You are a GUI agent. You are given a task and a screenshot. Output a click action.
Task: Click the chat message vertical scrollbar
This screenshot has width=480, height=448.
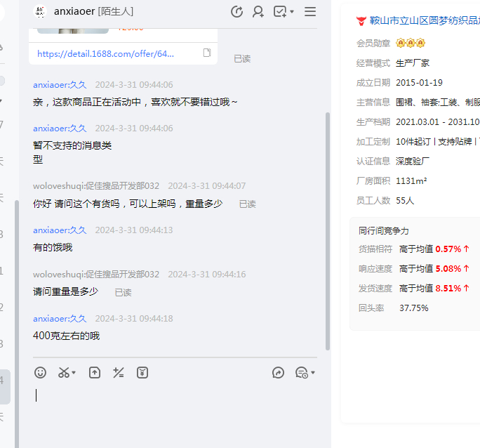coord(327,232)
